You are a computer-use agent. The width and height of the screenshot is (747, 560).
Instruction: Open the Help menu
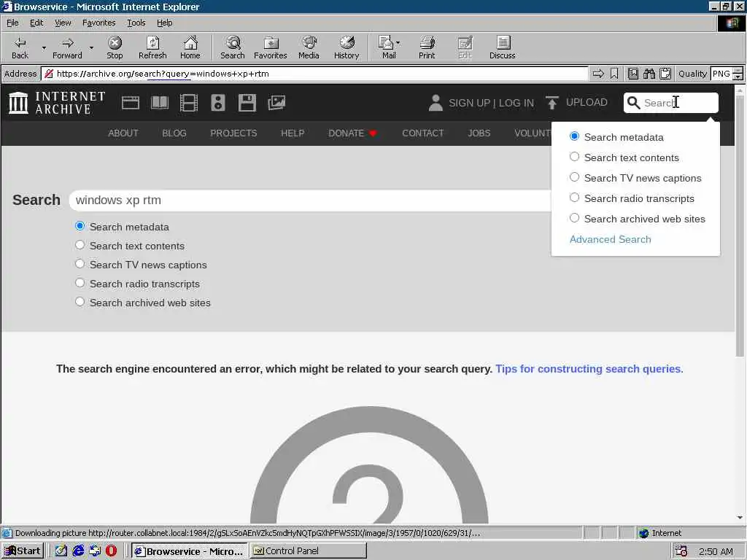pos(164,23)
